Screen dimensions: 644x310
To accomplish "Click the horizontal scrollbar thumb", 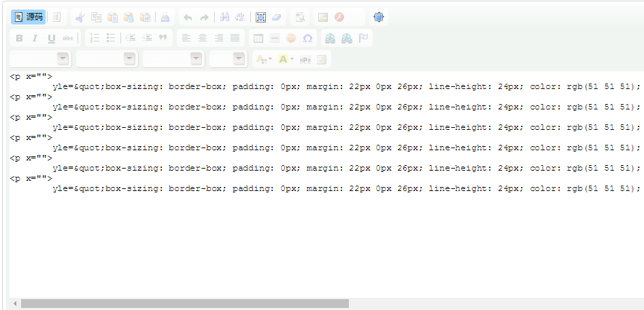I will click(184, 303).
